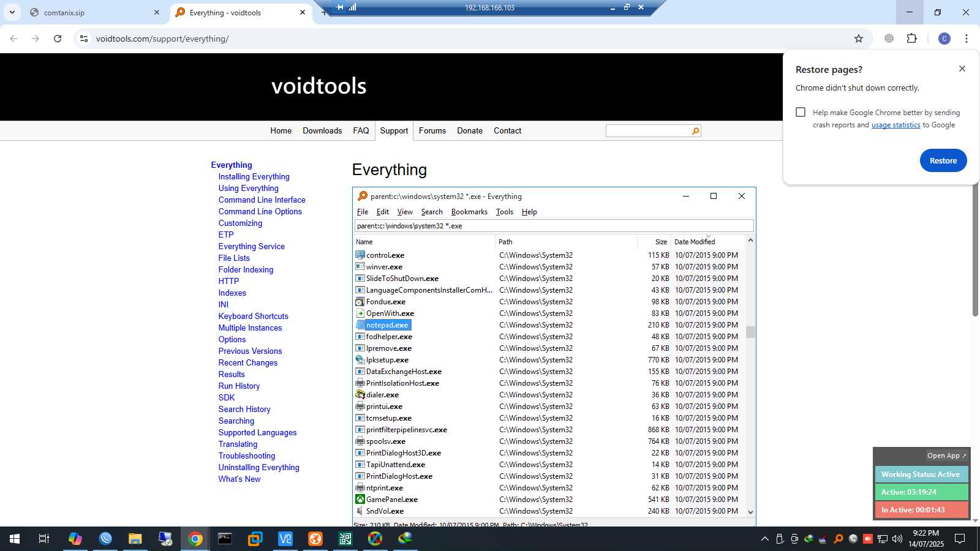
Task: Click the Working Status: Active indicator
Action: click(x=921, y=474)
